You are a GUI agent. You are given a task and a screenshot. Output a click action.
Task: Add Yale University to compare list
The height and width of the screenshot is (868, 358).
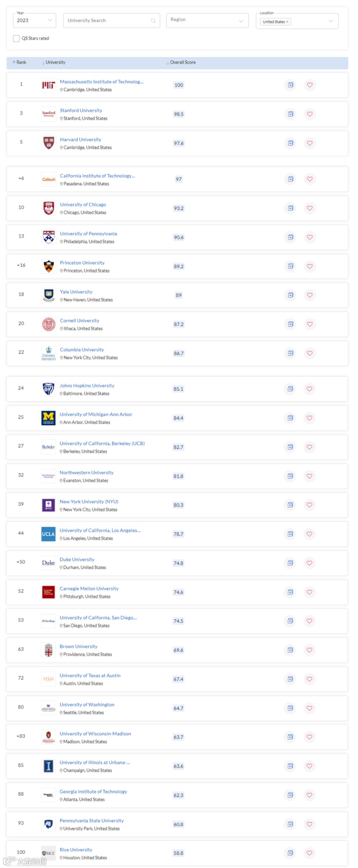point(290,295)
